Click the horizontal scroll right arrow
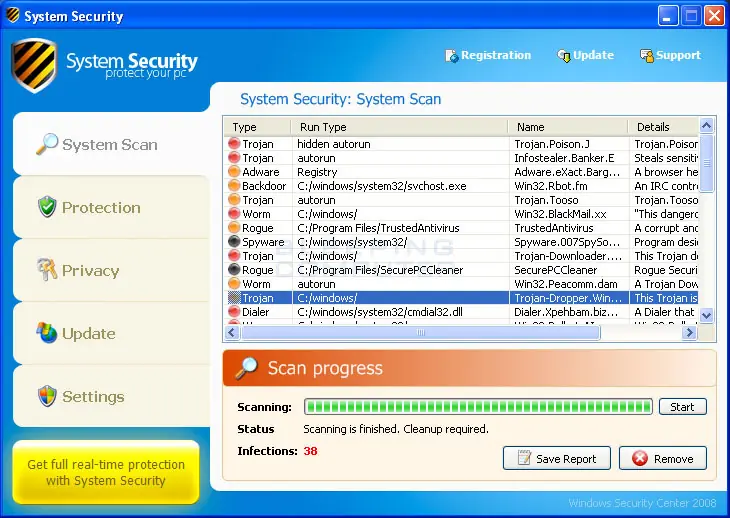Image resolution: width=730 pixels, height=518 pixels. [689, 332]
